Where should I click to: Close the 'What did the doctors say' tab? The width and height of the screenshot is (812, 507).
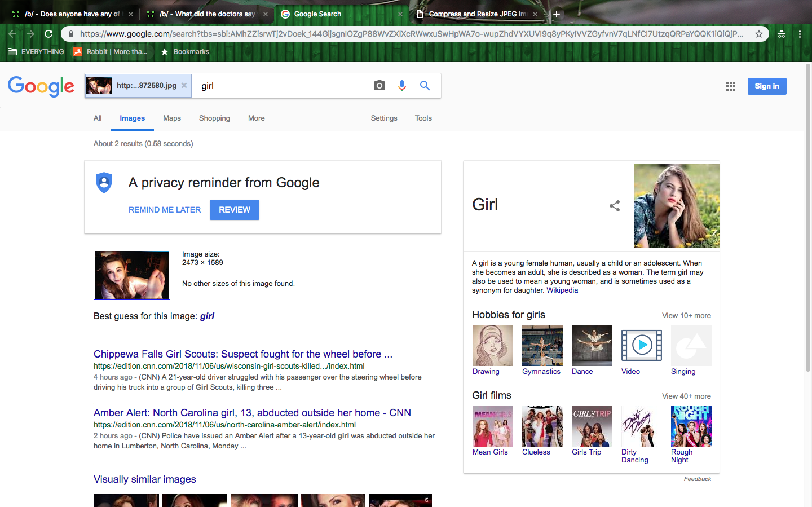click(x=266, y=14)
